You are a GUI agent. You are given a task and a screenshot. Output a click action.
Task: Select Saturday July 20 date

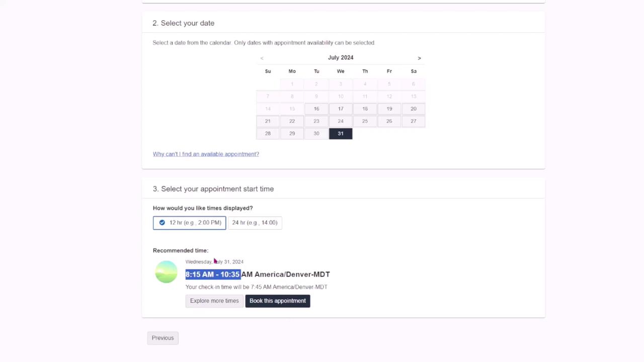pyautogui.click(x=413, y=109)
